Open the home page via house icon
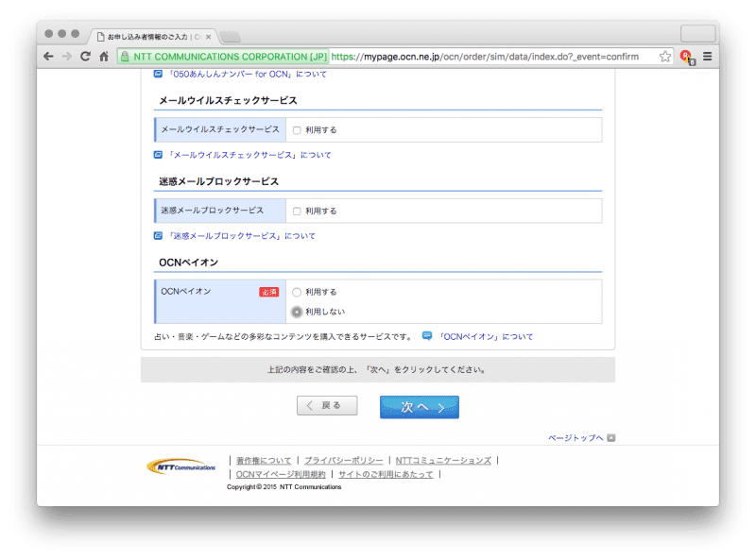The height and width of the screenshot is (559, 756). [x=104, y=57]
